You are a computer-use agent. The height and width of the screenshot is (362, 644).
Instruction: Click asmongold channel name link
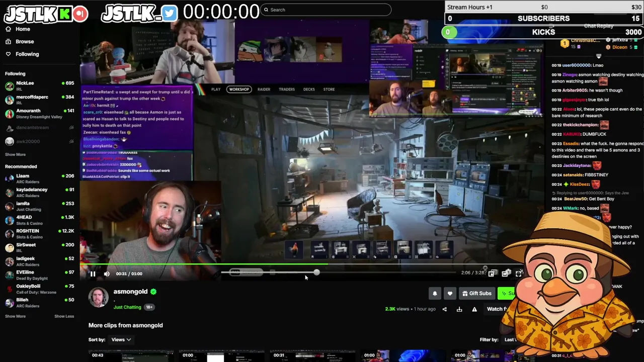click(x=130, y=292)
